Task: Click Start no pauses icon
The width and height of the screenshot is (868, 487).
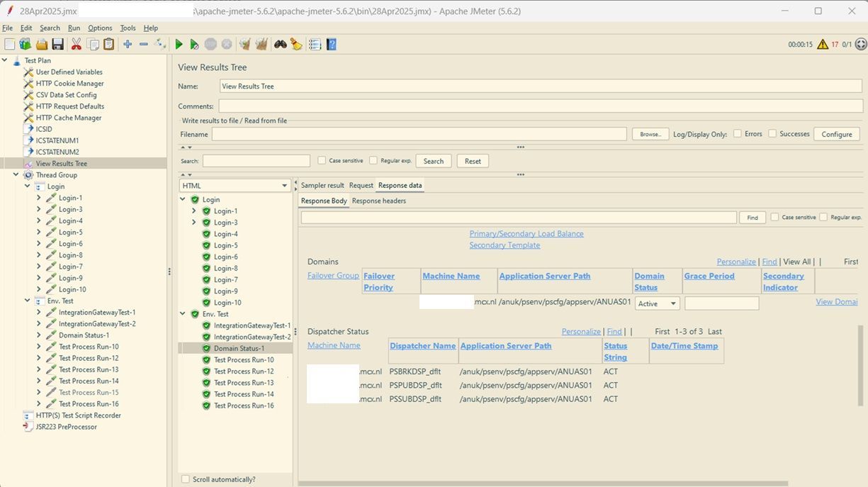Action: pos(194,44)
